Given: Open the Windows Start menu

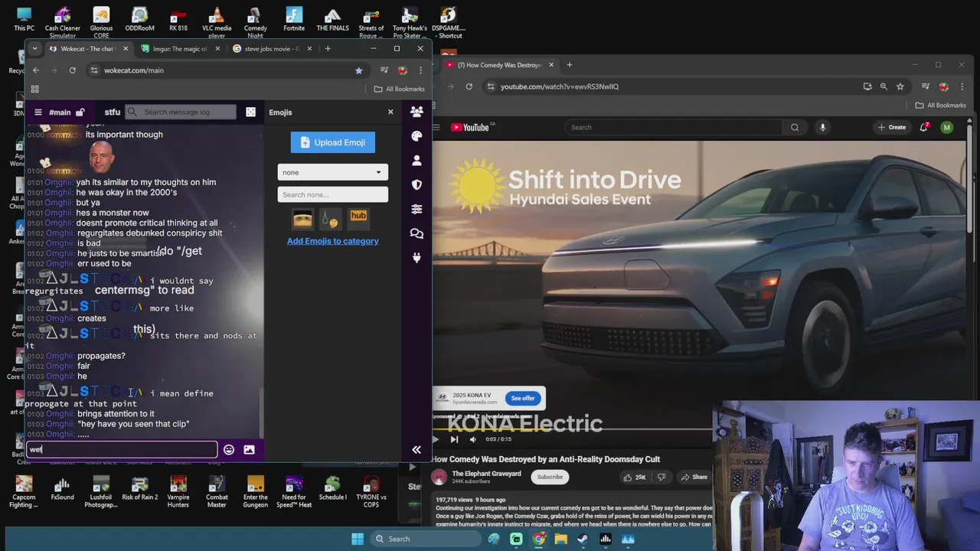Looking at the screenshot, I should point(358,539).
